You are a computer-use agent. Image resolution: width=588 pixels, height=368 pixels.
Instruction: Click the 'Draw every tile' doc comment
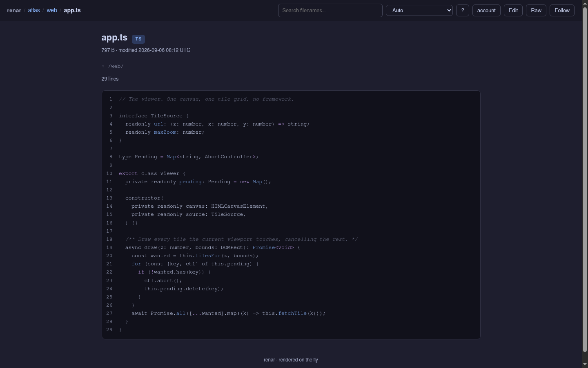coord(241,239)
